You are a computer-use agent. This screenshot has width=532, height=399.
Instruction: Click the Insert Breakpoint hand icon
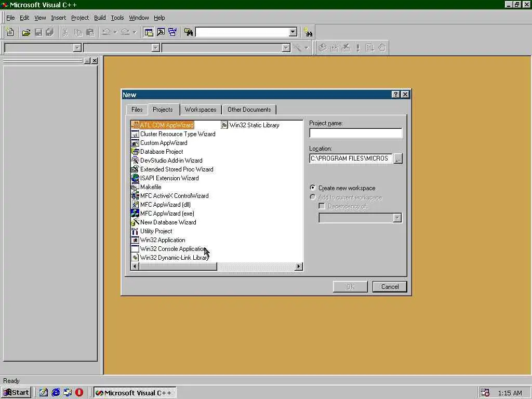(x=382, y=47)
